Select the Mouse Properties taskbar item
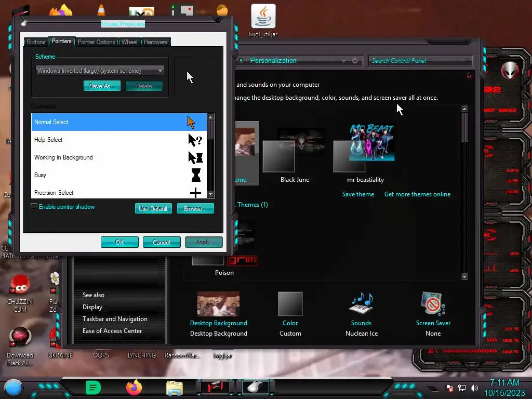Viewport: 532px width, 399px height. (x=256, y=387)
